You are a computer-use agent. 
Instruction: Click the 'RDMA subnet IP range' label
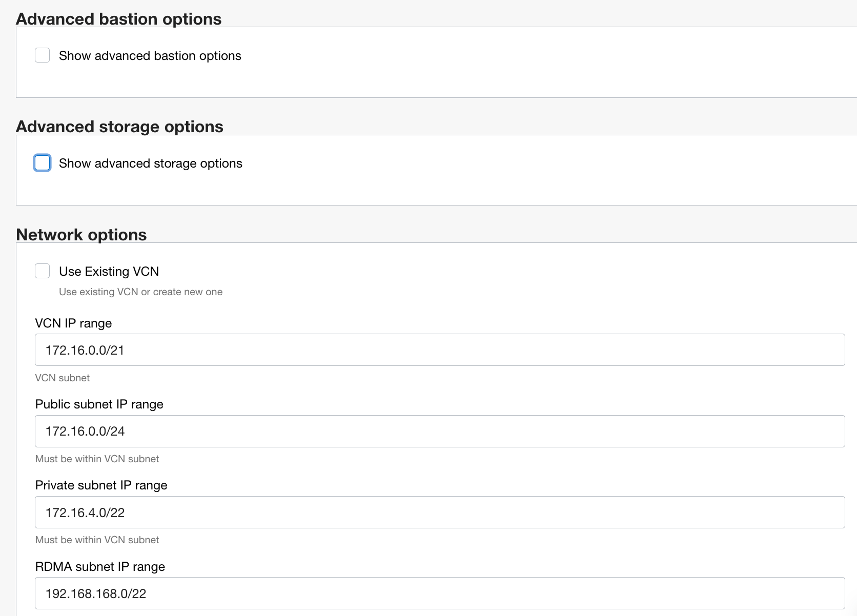(100, 566)
